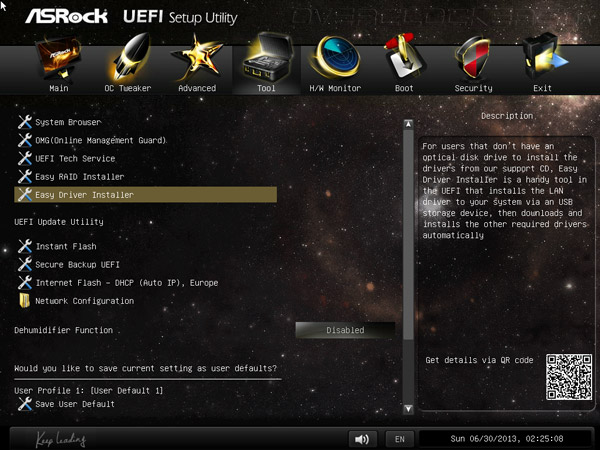Open Network Configuration
Viewport: 600px width, 450px height.
(85, 301)
